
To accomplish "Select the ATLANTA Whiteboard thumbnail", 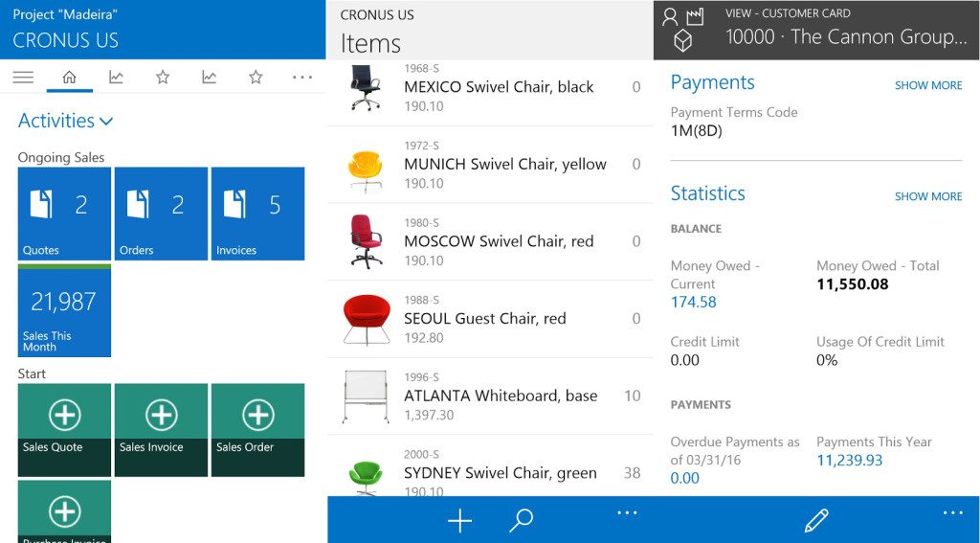I will (366, 396).
